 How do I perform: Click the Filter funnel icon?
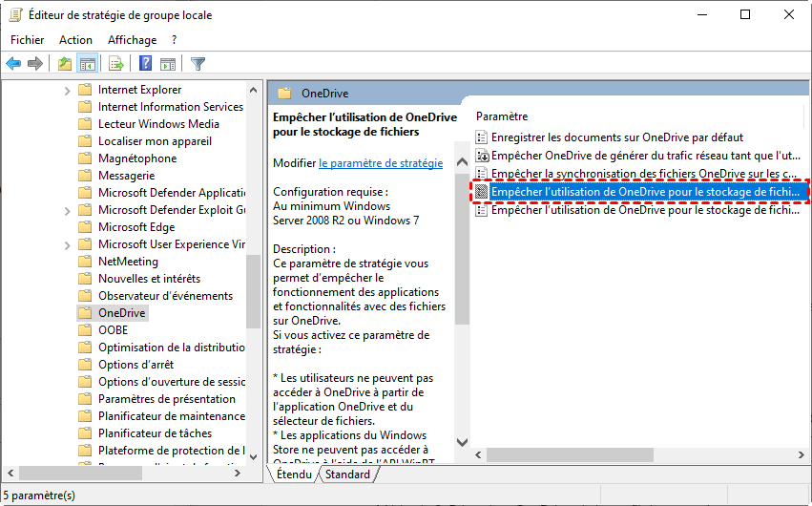click(198, 64)
